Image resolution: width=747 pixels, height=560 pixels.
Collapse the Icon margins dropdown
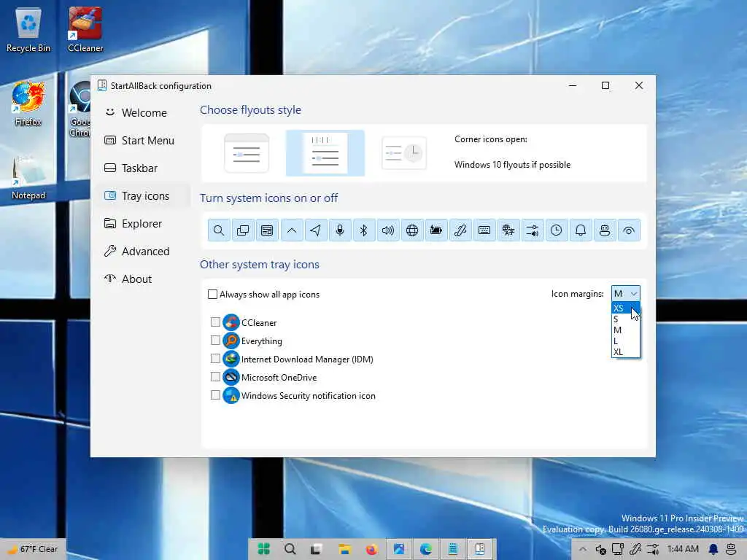(x=625, y=293)
